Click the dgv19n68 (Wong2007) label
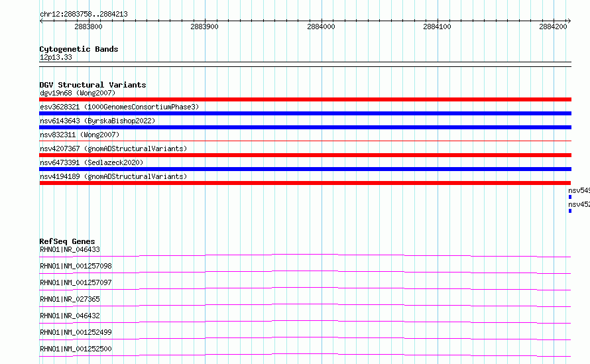Screen dimensions: 590x364 [78, 93]
